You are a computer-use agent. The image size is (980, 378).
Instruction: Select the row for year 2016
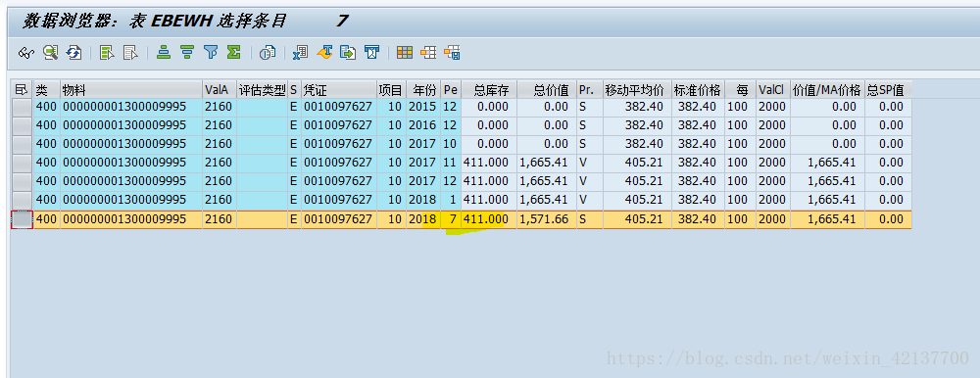(x=22, y=125)
